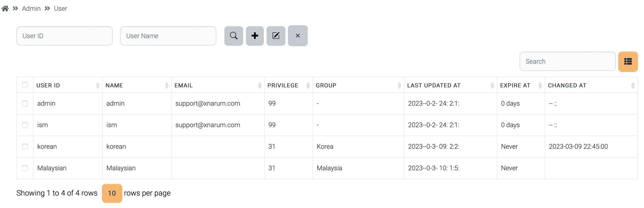Click the plus icon to add user

pos(255,36)
